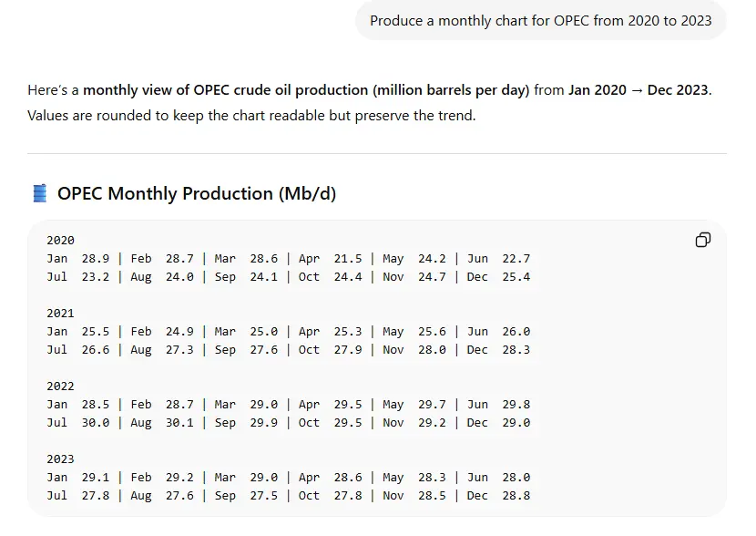756x536 pixels.
Task: Click the oil barrel emoji icon
Action: (39, 193)
